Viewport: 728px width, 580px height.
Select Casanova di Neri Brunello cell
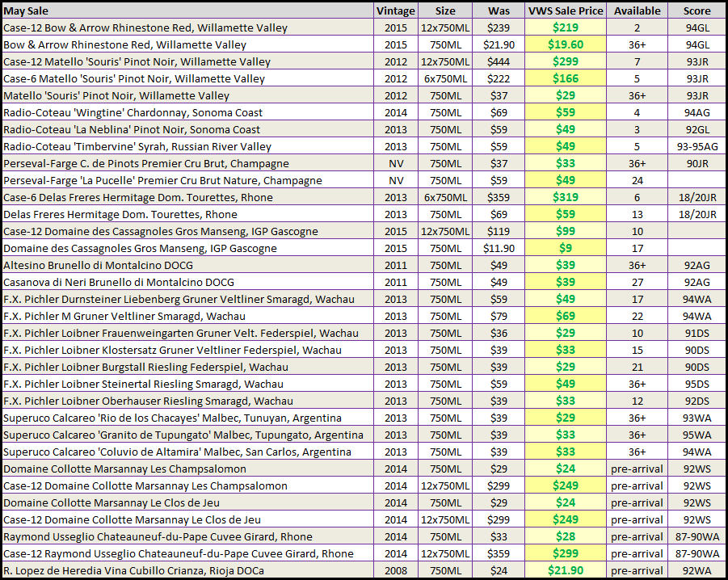tap(187, 282)
